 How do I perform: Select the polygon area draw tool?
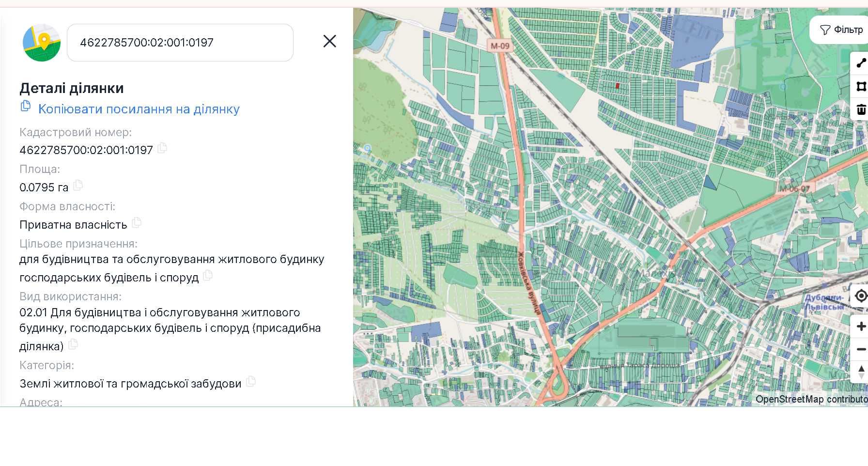point(861,87)
